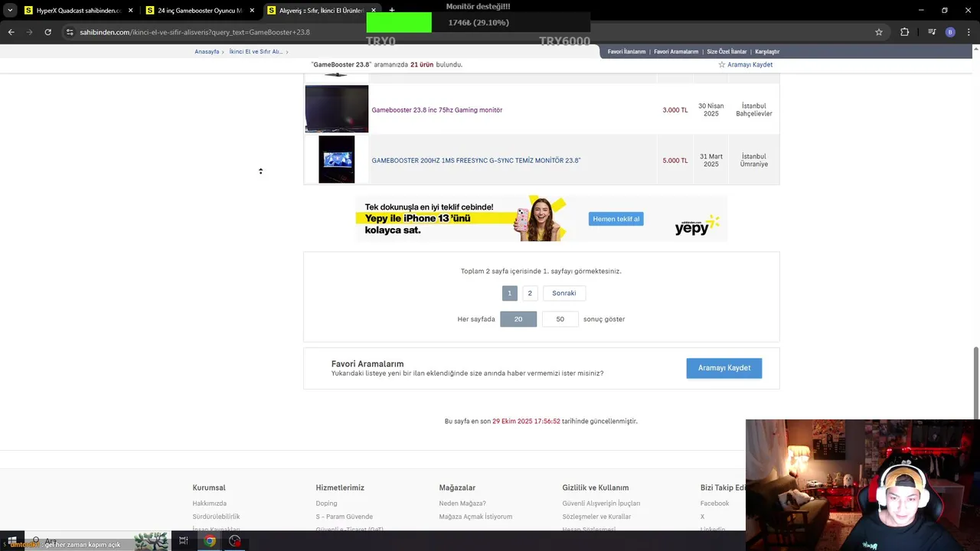The width and height of the screenshot is (980, 551).
Task: Open Güvenli Alışverişin İpuçları footer link
Action: 601,504
